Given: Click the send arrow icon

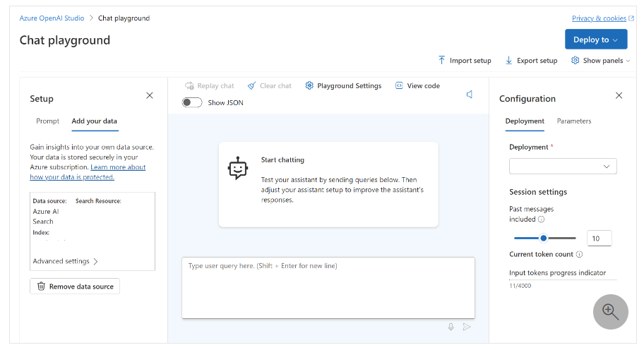Looking at the screenshot, I should (467, 327).
